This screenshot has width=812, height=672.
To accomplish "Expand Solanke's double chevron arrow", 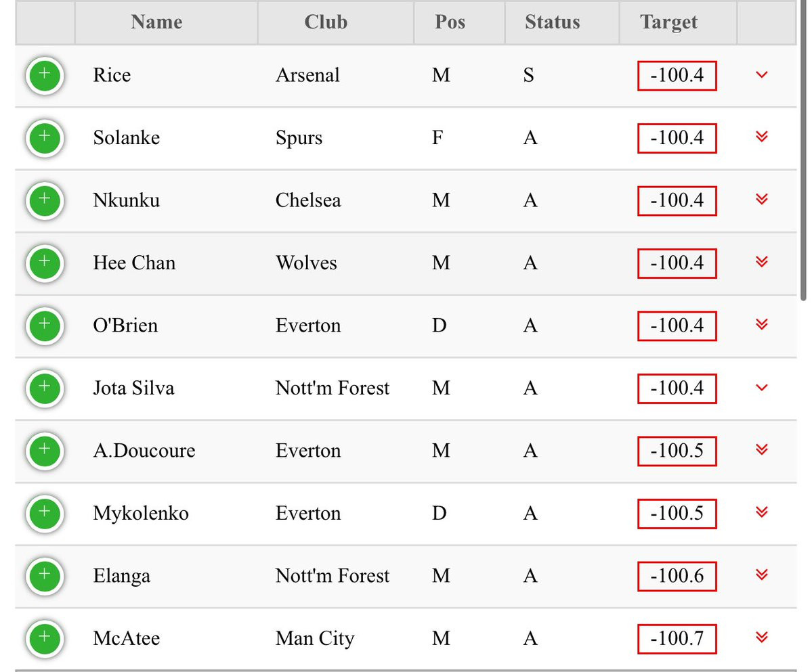I will point(761,137).
